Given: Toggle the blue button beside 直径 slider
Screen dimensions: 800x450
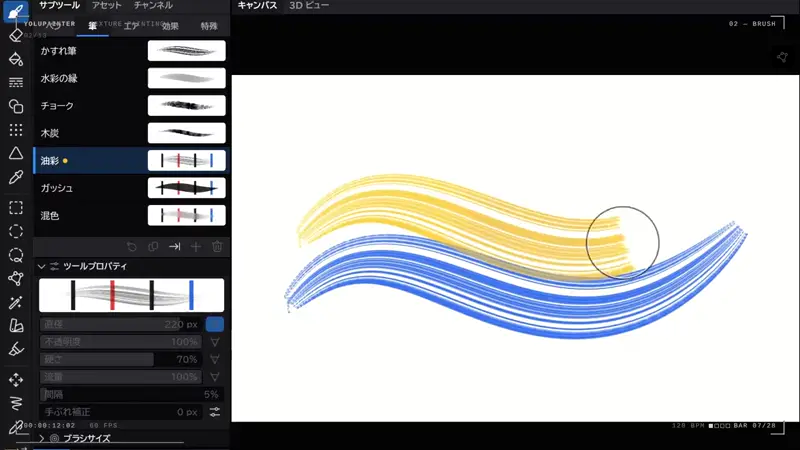Looking at the screenshot, I should (215, 324).
